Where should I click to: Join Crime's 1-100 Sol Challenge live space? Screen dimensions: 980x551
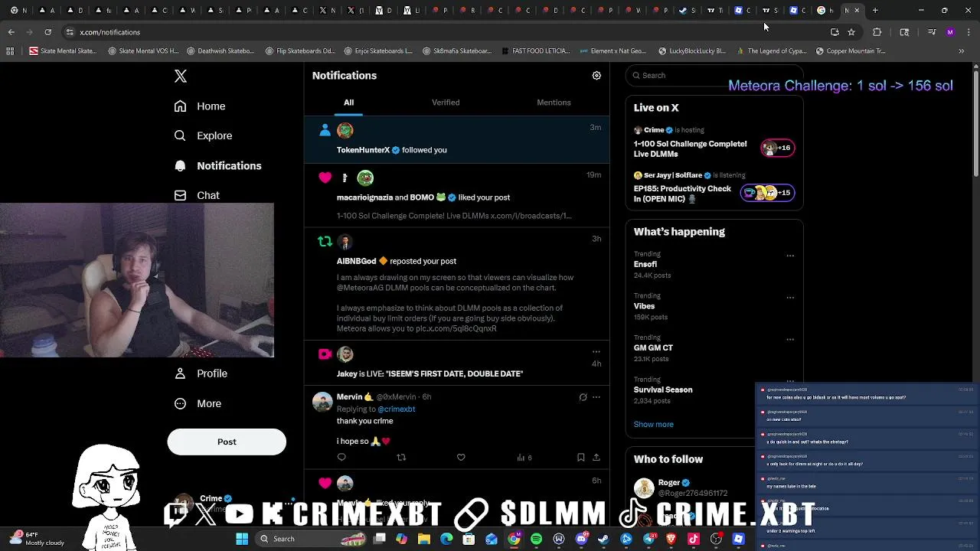tap(714, 143)
